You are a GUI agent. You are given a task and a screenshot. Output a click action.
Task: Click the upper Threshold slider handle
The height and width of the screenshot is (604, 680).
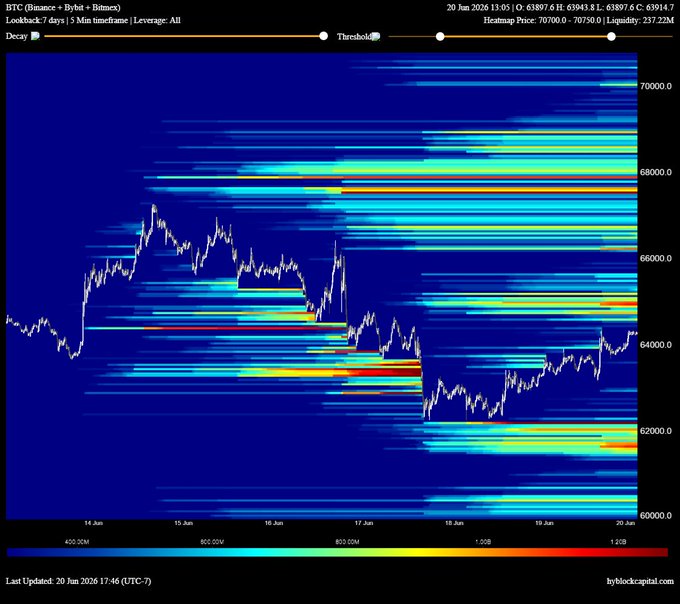[x=611, y=36]
